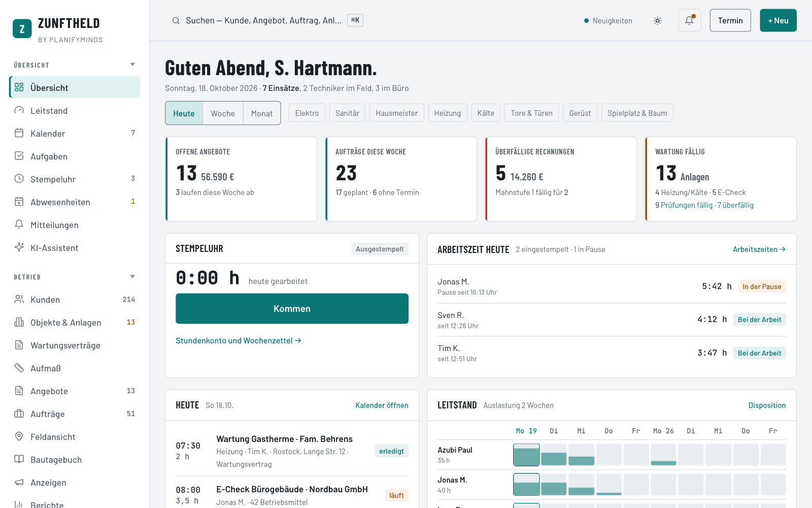Open Kunden list

[75, 300]
